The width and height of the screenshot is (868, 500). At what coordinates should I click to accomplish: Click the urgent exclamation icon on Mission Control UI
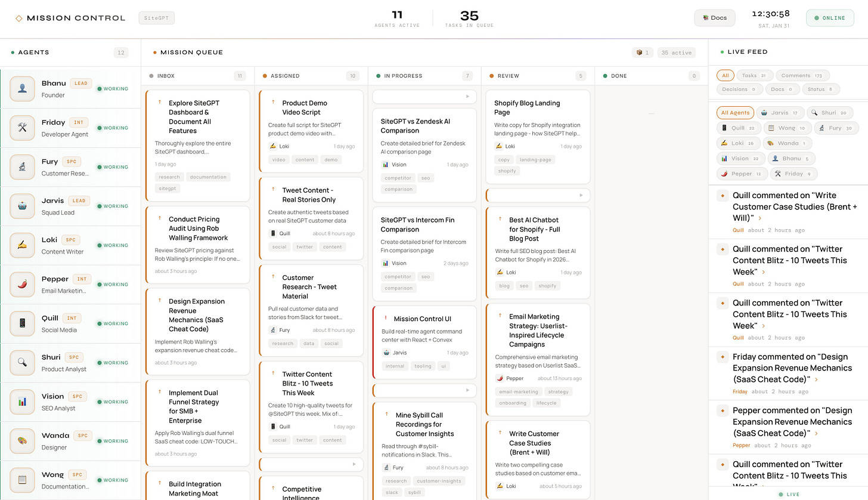pos(385,319)
